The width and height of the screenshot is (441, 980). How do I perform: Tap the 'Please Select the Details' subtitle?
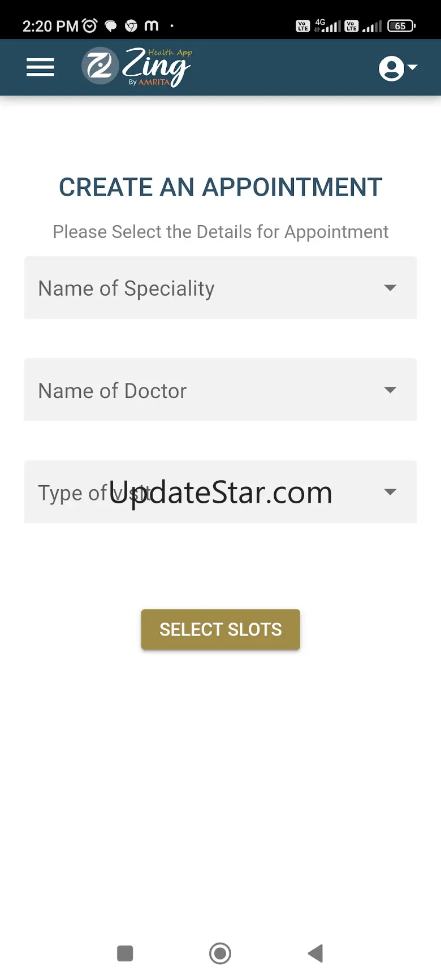pos(220,232)
